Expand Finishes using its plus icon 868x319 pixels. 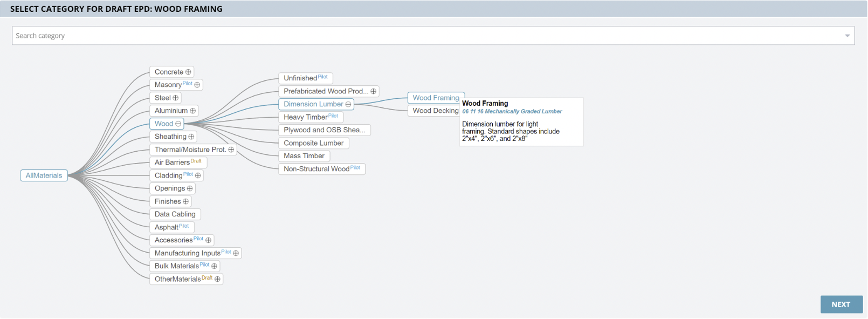point(185,202)
